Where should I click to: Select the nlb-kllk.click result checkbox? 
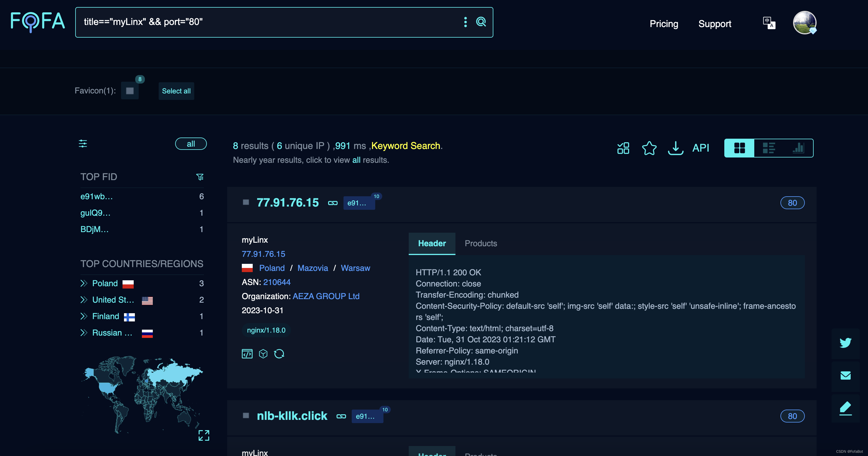point(246,415)
